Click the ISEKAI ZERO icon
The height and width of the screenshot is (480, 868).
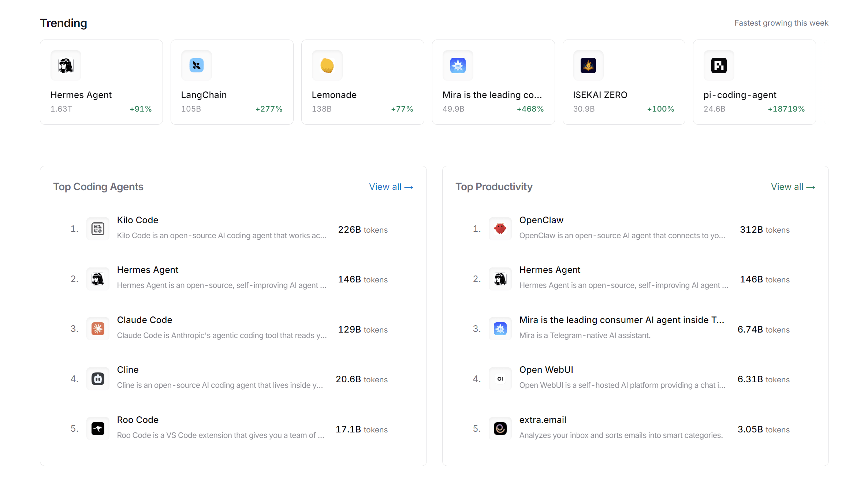(x=588, y=65)
